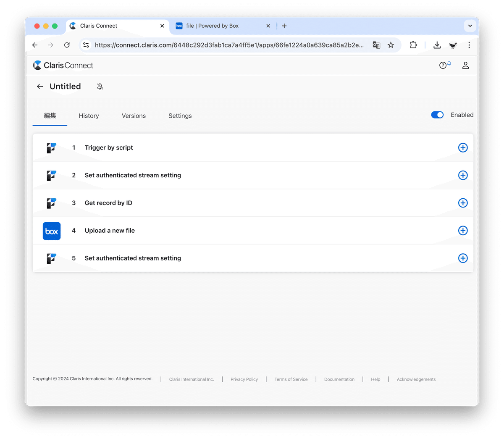The width and height of the screenshot is (504, 439).
Task: Click the notification bell in the header
Action: pyautogui.click(x=449, y=62)
